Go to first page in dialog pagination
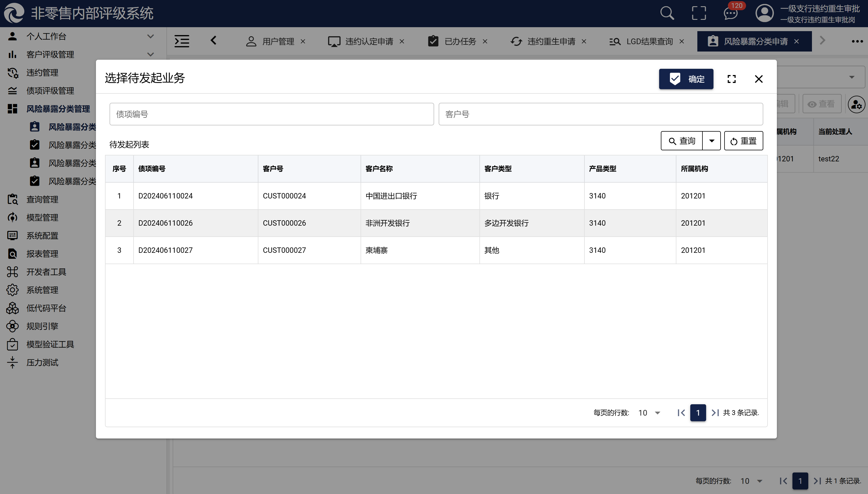The height and width of the screenshot is (494, 868). (x=681, y=412)
